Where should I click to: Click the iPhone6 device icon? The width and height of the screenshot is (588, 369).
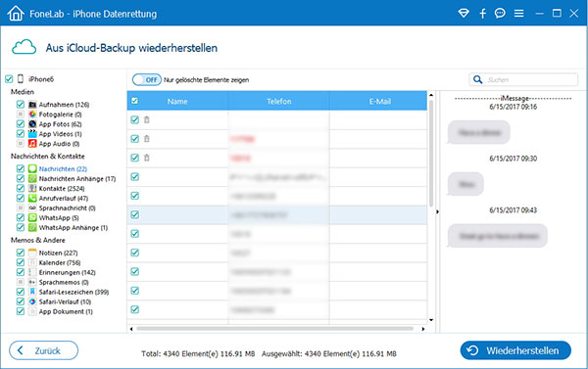coord(21,78)
